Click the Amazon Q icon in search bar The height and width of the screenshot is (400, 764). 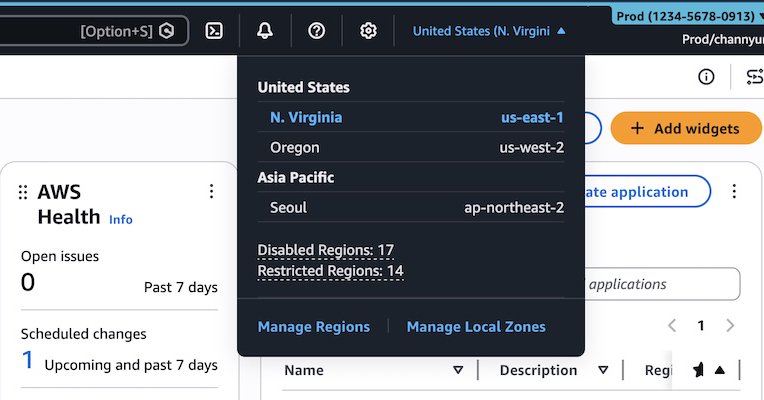point(167,31)
